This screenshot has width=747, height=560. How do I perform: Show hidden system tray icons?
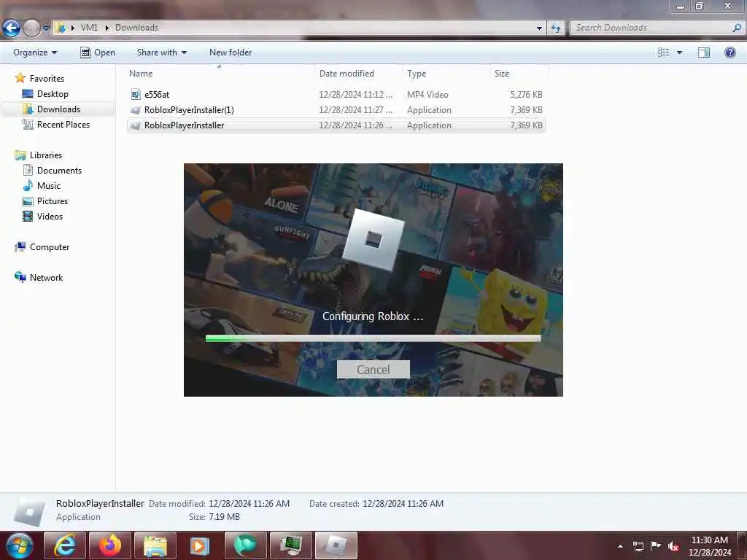620,546
